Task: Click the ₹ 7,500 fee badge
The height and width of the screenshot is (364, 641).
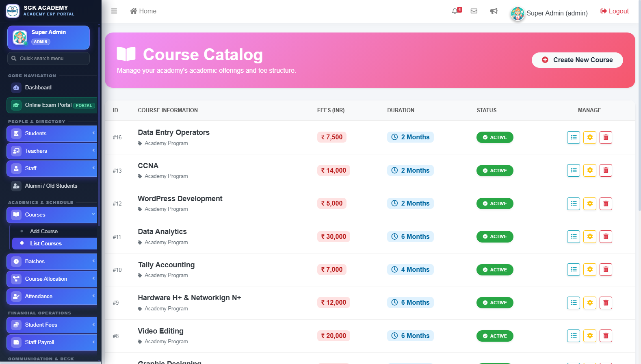Action: click(332, 137)
